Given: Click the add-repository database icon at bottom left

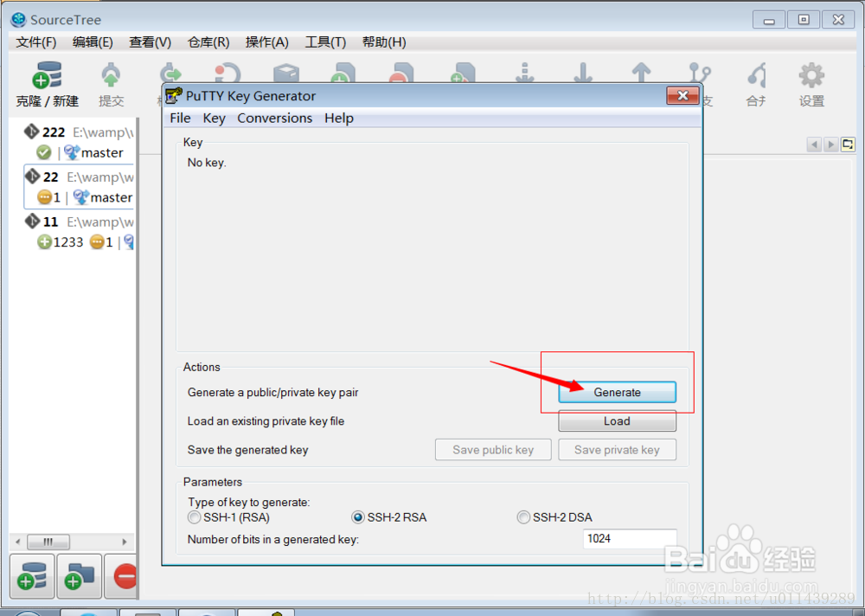Looking at the screenshot, I should [x=32, y=576].
